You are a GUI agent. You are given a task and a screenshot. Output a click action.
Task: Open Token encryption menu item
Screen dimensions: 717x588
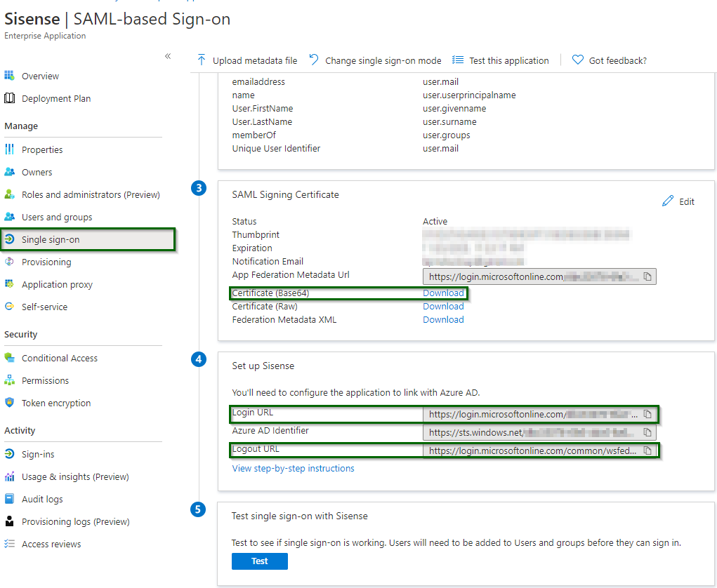tap(56, 403)
